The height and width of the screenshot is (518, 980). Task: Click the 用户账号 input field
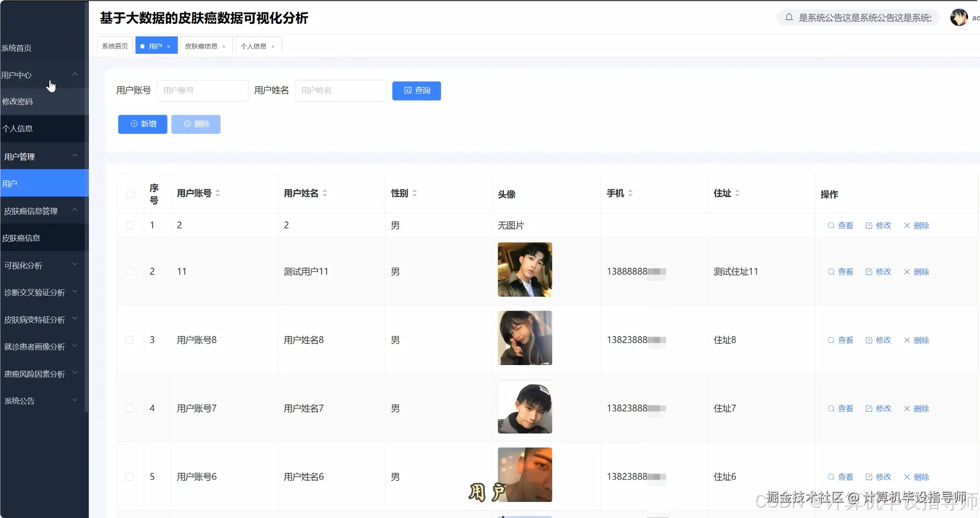point(202,90)
